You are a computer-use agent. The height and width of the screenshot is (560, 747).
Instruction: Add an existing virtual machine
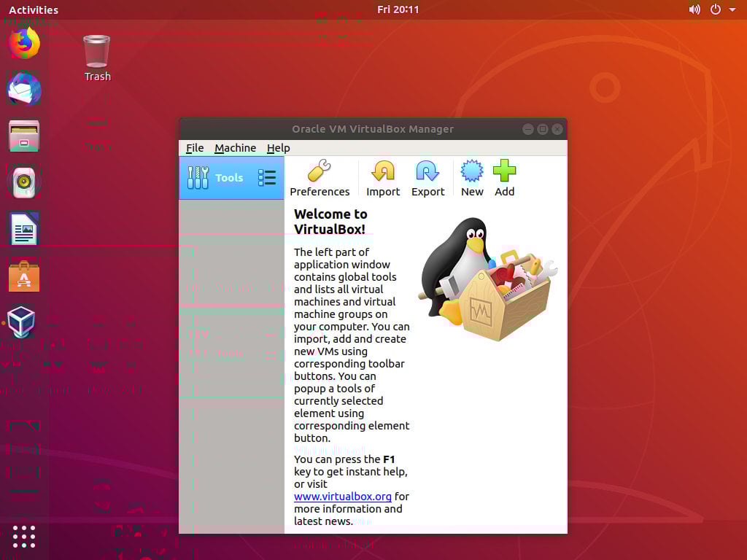tap(504, 177)
